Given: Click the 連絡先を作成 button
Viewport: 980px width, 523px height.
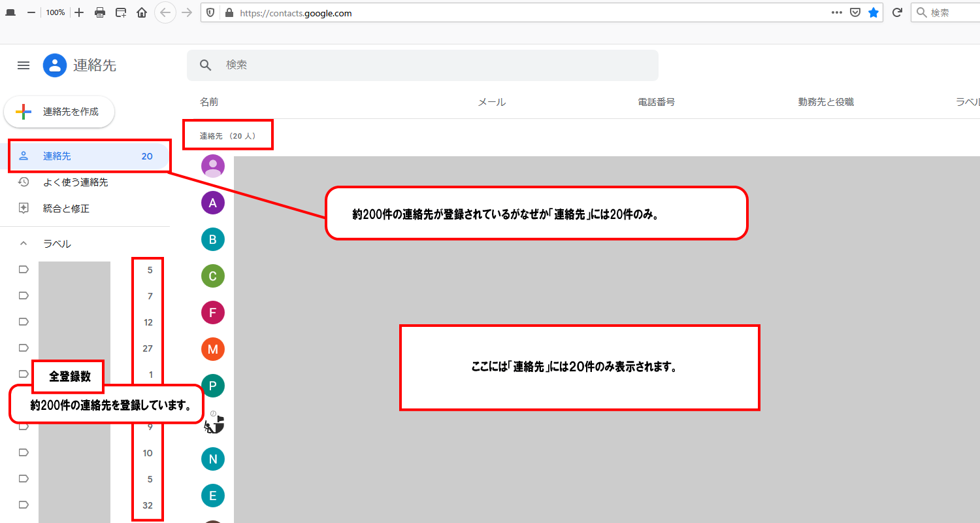Looking at the screenshot, I should point(59,112).
